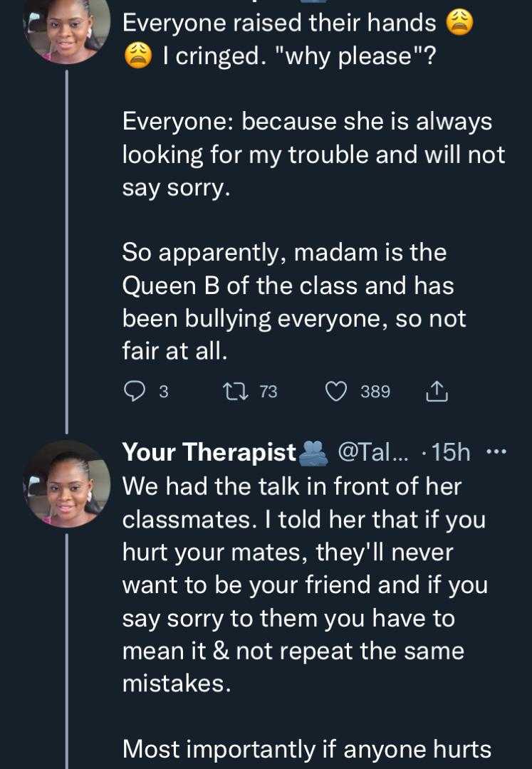Open the tweet starting "Everyone raised their hands"
The height and width of the screenshot is (769, 532).
coord(279,23)
